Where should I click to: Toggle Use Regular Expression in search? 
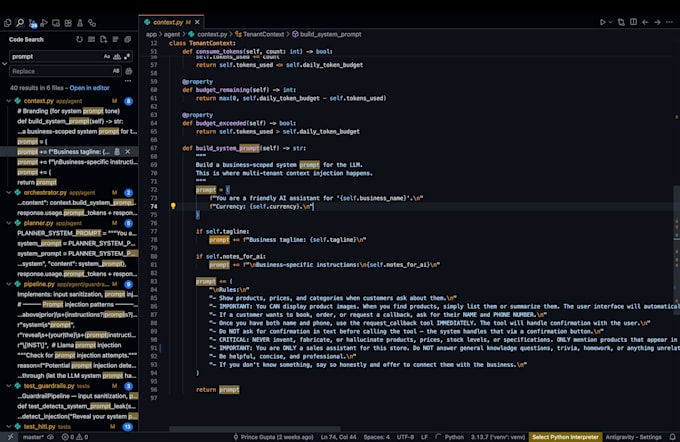127,56
